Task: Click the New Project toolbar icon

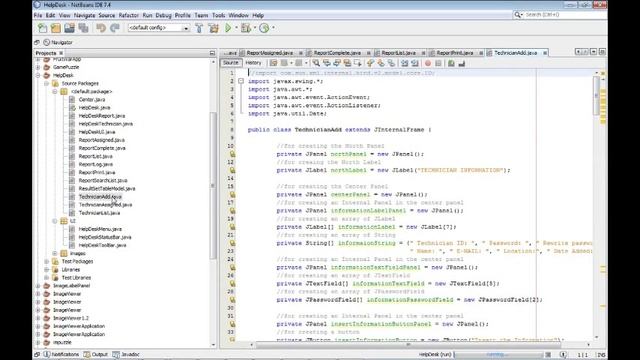Action: point(56,28)
